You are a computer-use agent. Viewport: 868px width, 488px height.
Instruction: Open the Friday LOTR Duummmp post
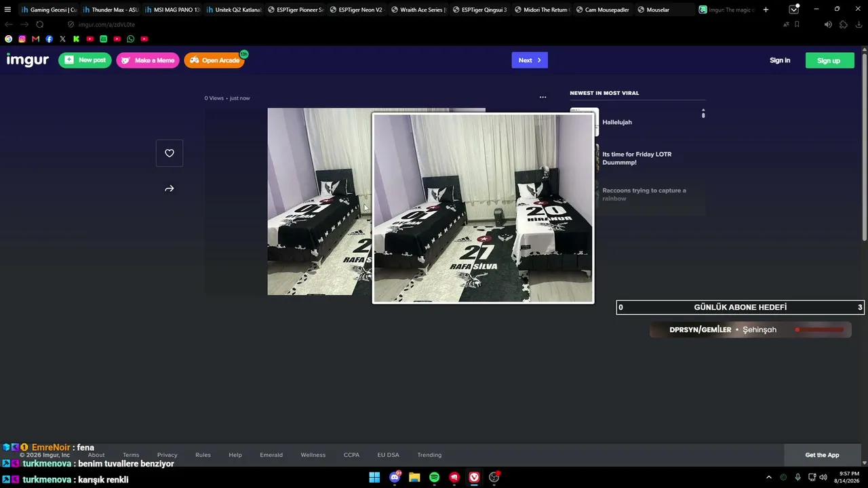[637, 158]
